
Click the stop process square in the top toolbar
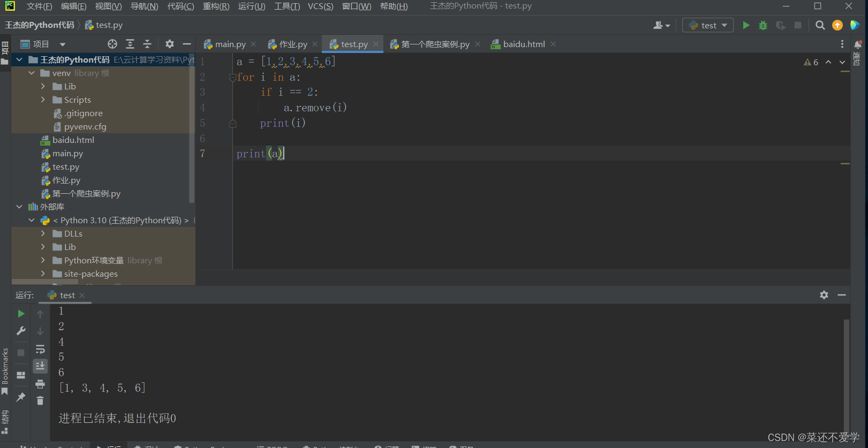click(798, 25)
